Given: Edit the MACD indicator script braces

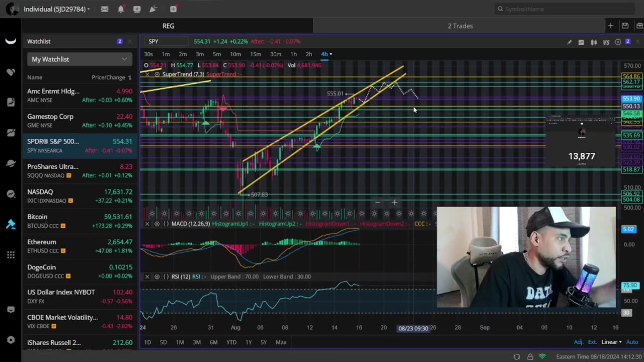Looking at the screenshot, I should pyautogui.click(x=166, y=224).
